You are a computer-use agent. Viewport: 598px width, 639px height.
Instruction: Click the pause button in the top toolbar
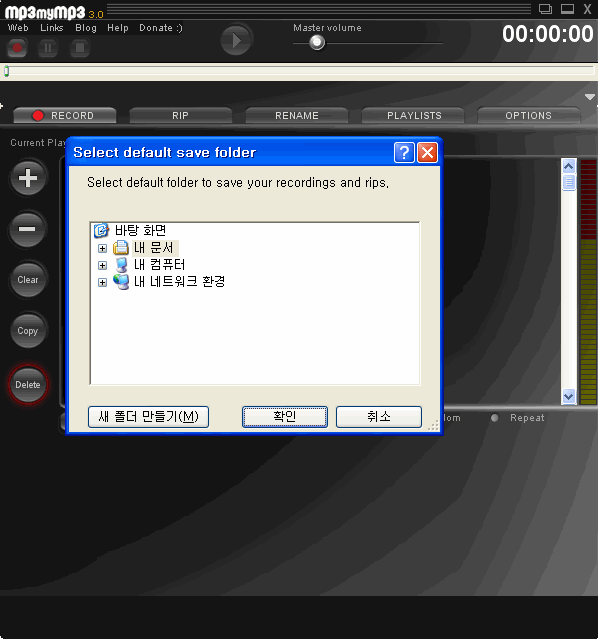pos(48,48)
